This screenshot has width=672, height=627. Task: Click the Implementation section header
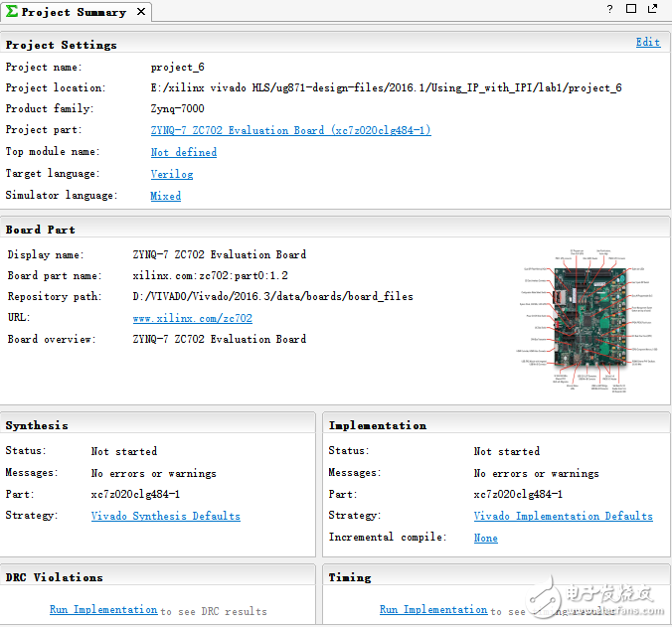378,425
